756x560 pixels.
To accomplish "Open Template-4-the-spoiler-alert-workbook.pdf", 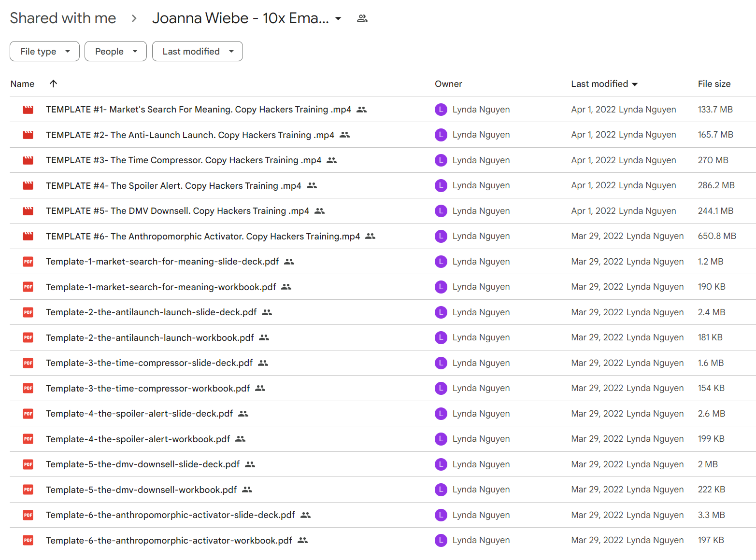I will click(x=138, y=439).
